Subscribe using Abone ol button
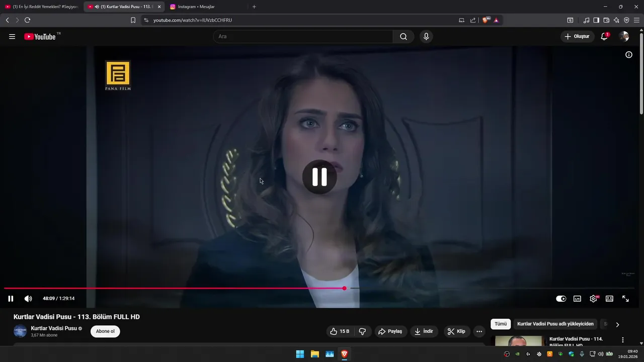 [105, 331]
